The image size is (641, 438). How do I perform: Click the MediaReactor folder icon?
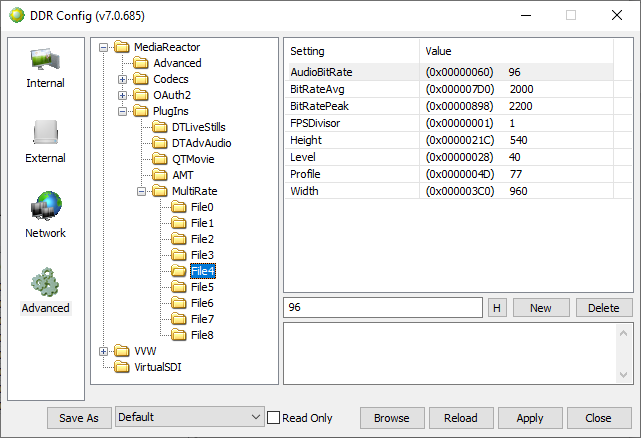pos(121,47)
